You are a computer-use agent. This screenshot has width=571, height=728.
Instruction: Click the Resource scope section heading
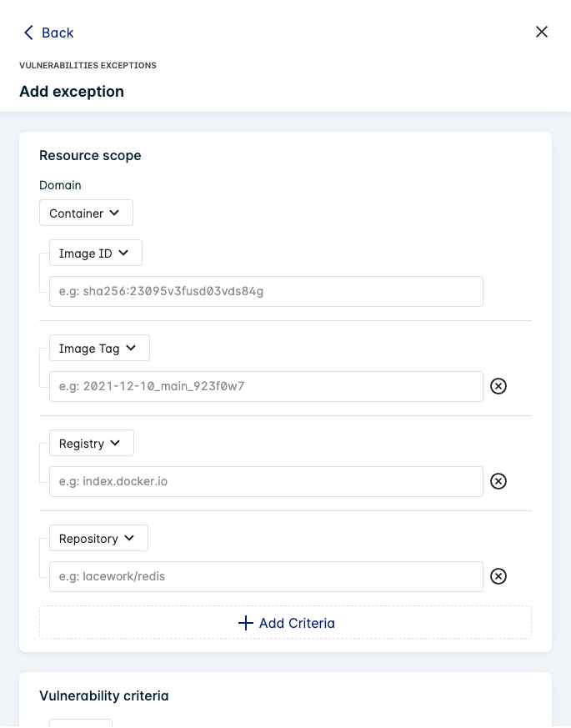pos(90,155)
